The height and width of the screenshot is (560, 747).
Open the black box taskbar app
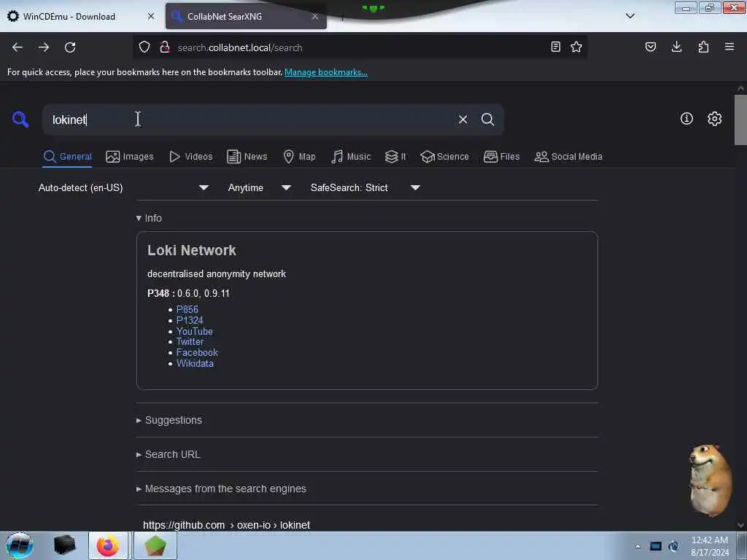point(64,545)
